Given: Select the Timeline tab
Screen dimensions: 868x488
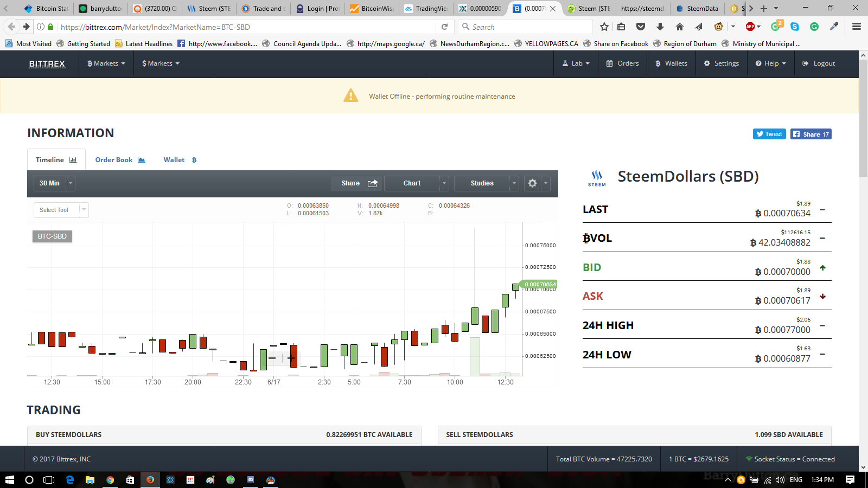Looking at the screenshot, I should [x=56, y=160].
